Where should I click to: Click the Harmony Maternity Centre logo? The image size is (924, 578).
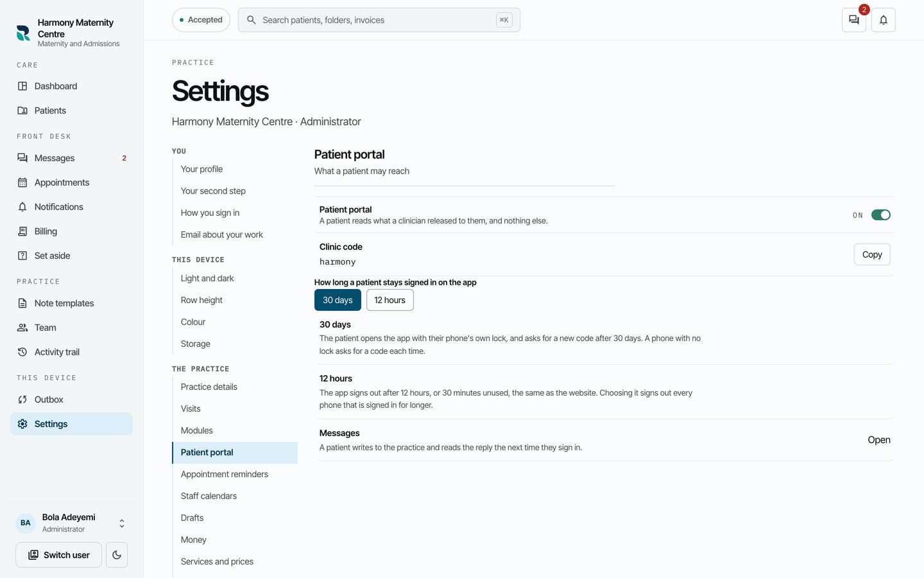point(23,33)
